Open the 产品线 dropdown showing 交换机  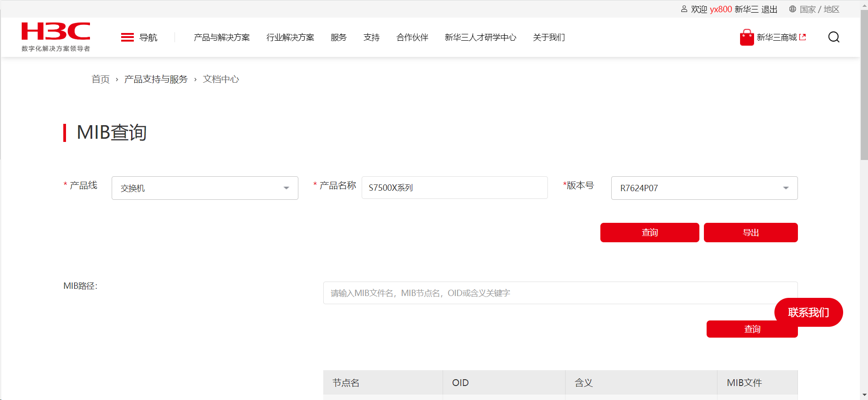205,188
